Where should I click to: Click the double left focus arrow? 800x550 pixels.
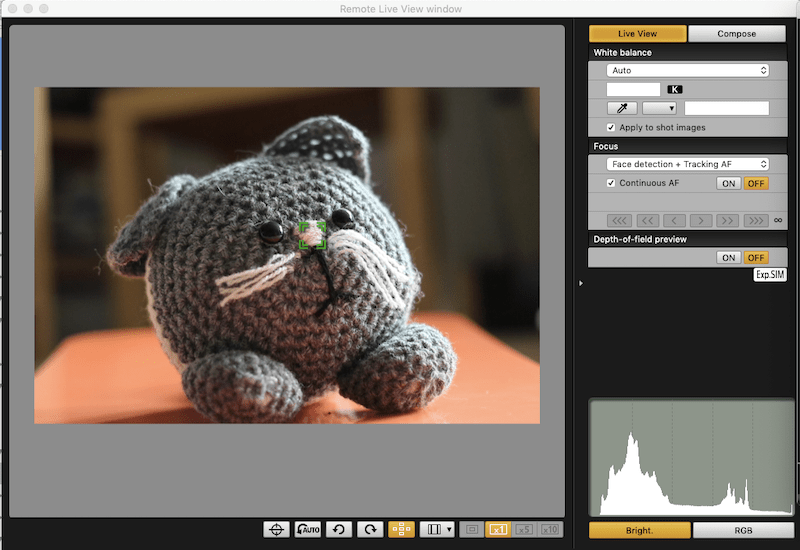pos(647,220)
